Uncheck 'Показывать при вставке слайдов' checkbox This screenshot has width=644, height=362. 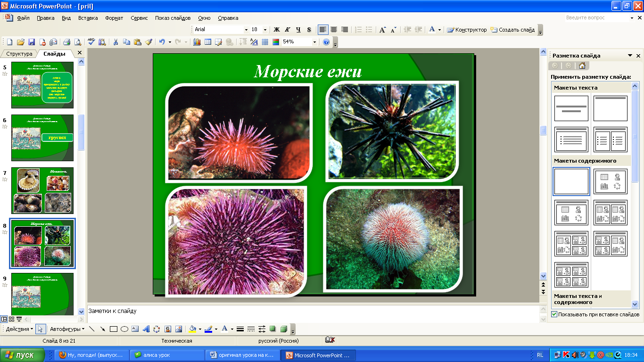click(x=554, y=314)
